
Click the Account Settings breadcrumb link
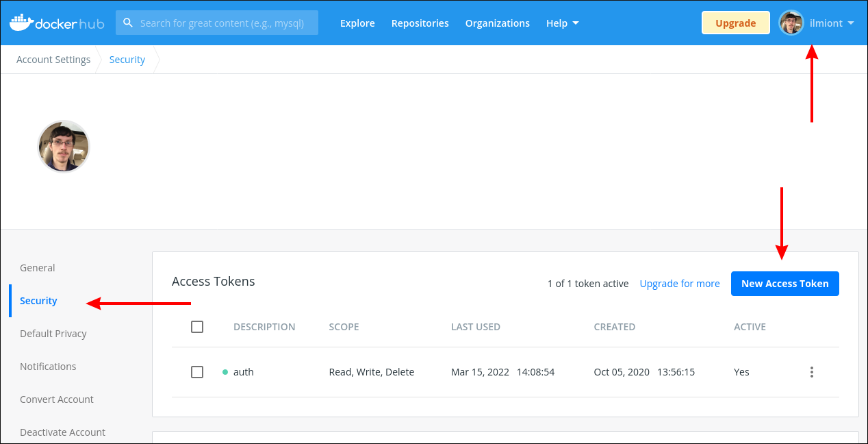53,59
